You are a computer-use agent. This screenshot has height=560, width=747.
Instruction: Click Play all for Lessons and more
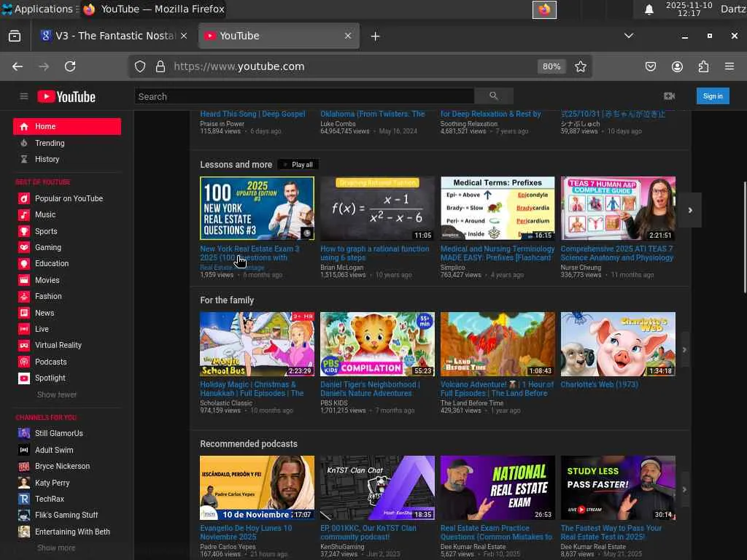tap(298, 165)
